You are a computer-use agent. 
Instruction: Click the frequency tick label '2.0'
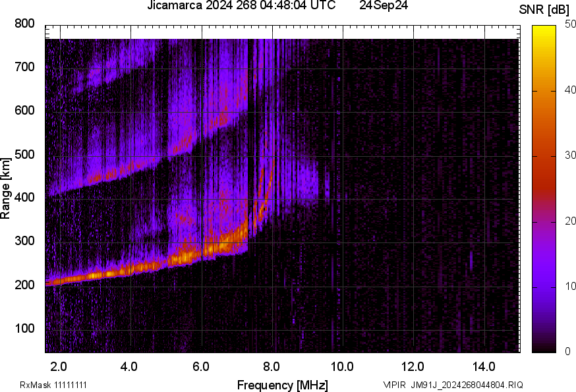click(59, 367)
